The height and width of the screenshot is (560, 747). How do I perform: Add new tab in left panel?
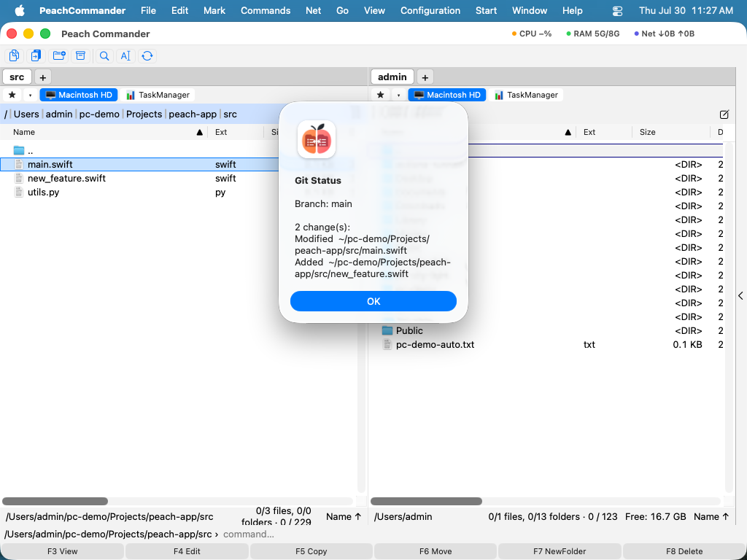(43, 77)
